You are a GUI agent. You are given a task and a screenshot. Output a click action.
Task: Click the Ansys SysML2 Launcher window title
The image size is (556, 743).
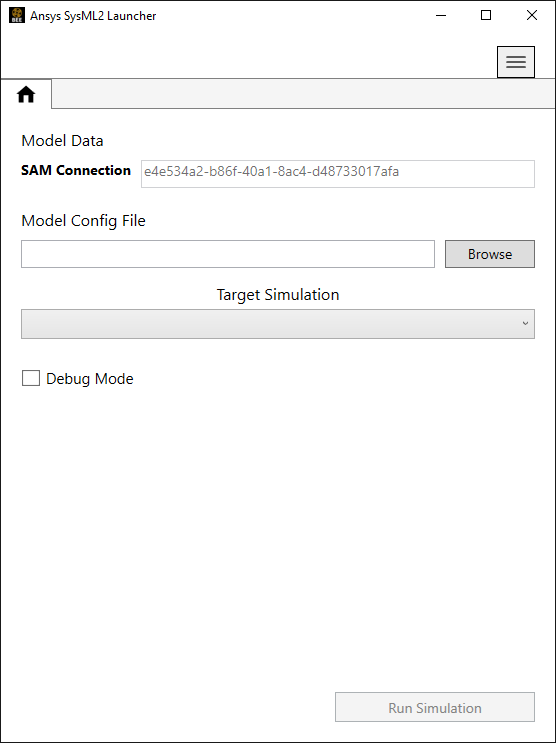[93, 16]
